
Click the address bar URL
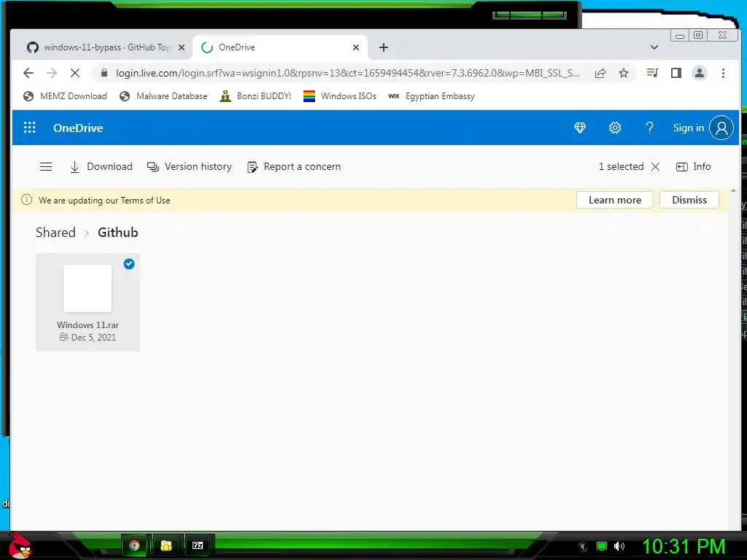pos(348,73)
